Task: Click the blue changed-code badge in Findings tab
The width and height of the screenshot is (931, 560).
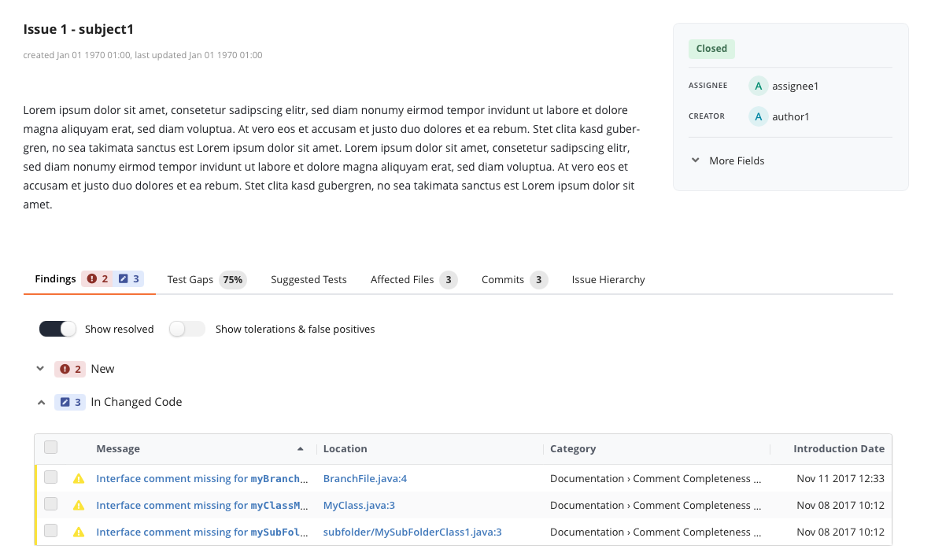Action: (x=129, y=279)
